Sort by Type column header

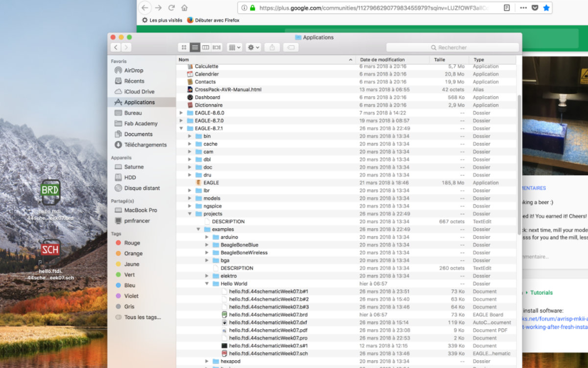coord(492,59)
